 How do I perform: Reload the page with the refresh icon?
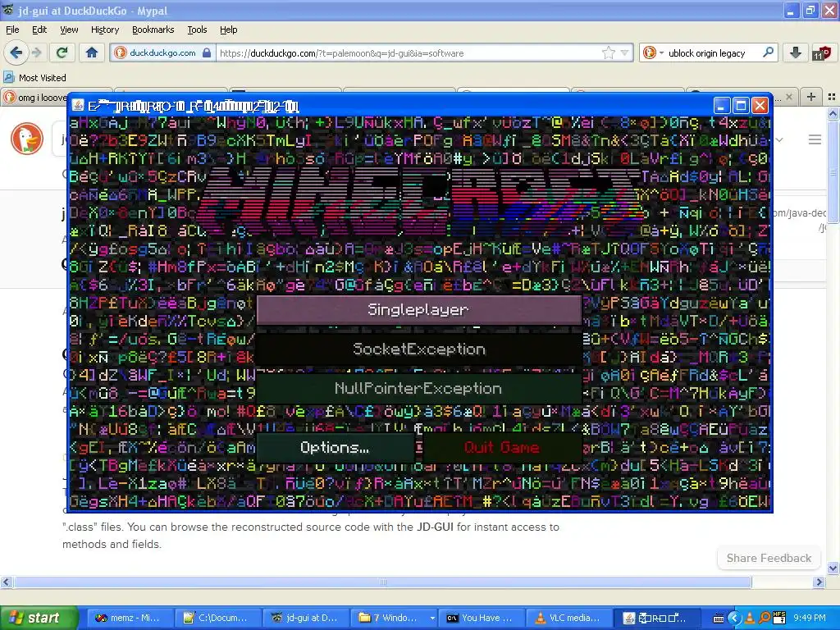[x=62, y=52]
